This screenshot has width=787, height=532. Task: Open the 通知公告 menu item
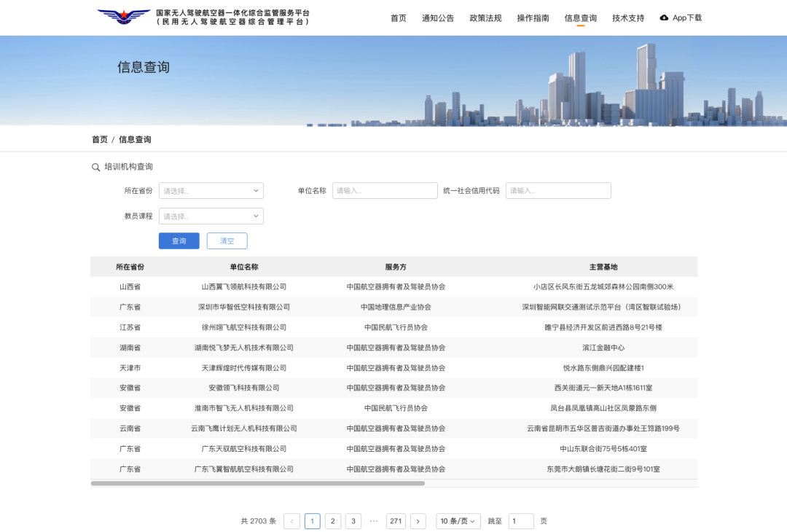point(437,18)
